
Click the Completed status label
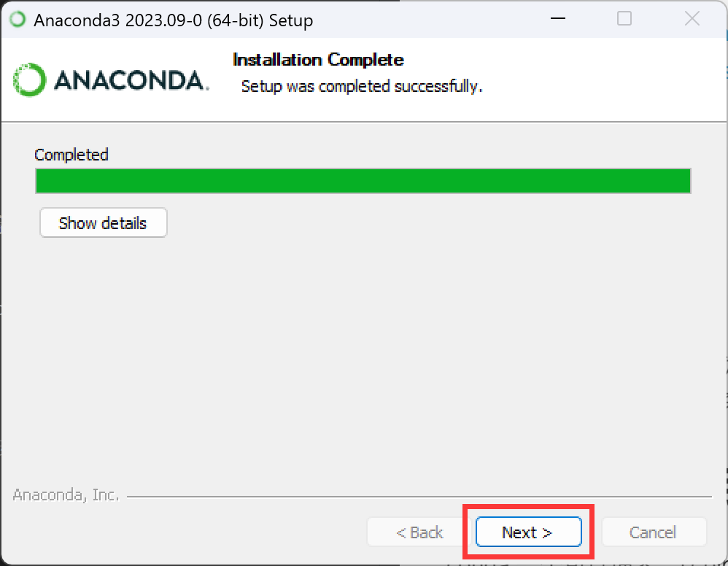pyautogui.click(x=71, y=155)
